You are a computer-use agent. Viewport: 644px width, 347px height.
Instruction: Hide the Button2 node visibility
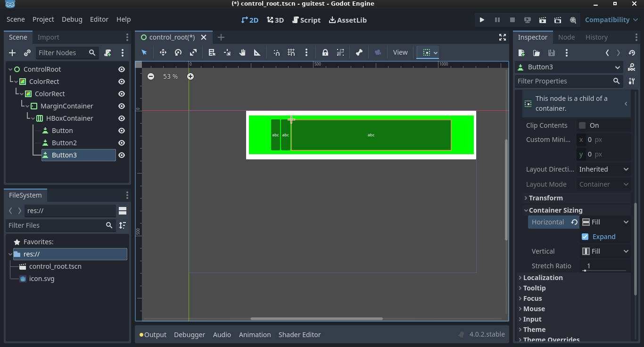coord(122,143)
